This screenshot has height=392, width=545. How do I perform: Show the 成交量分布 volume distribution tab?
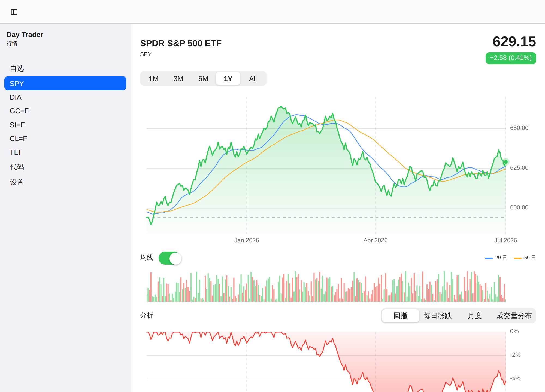click(x=514, y=316)
